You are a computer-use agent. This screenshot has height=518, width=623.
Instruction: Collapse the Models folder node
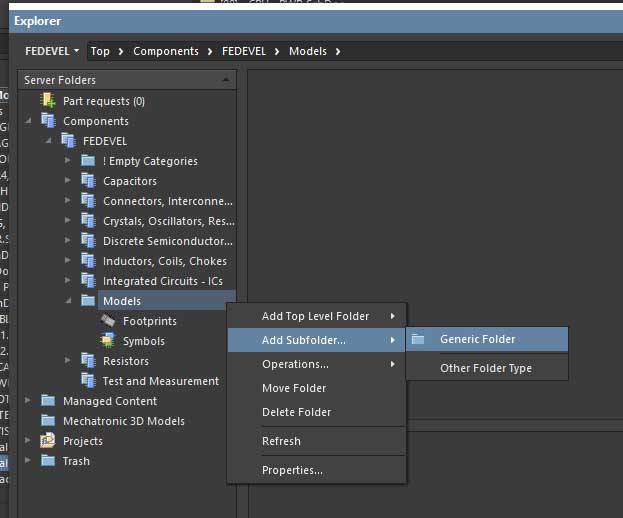[x=68, y=301]
